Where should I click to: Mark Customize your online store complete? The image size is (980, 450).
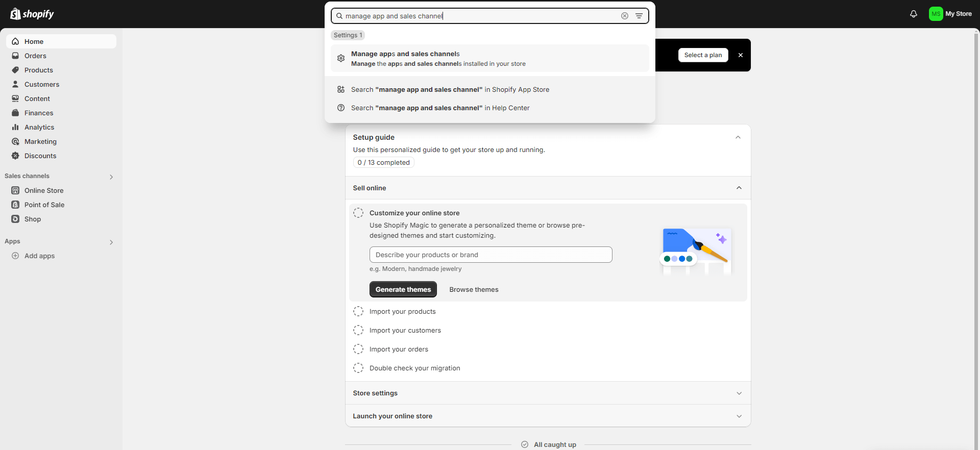(x=358, y=213)
